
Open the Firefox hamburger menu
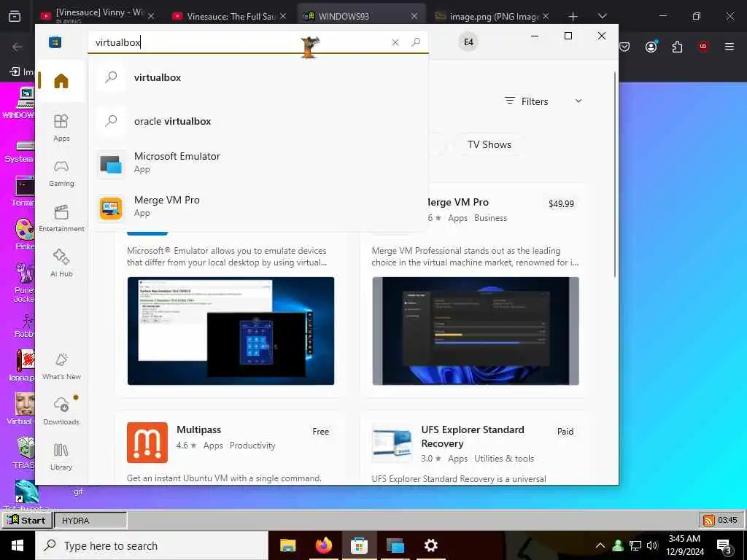tap(729, 46)
